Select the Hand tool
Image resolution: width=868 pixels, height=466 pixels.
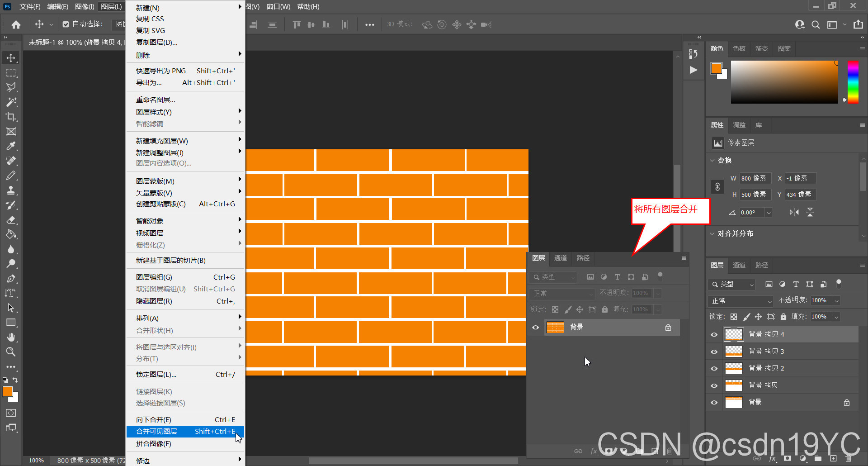11,337
